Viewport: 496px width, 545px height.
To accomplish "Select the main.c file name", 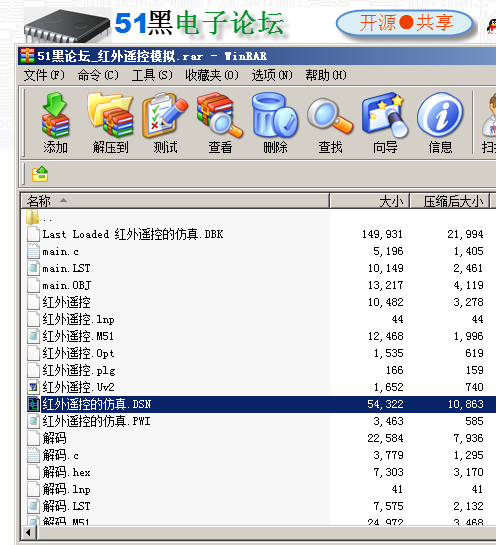I will [60, 251].
